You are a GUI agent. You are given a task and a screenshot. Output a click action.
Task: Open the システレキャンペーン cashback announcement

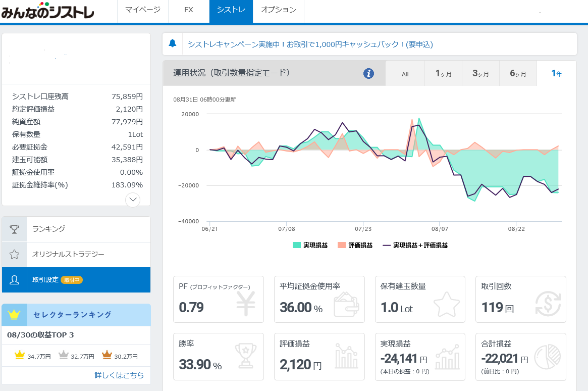coord(310,44)
